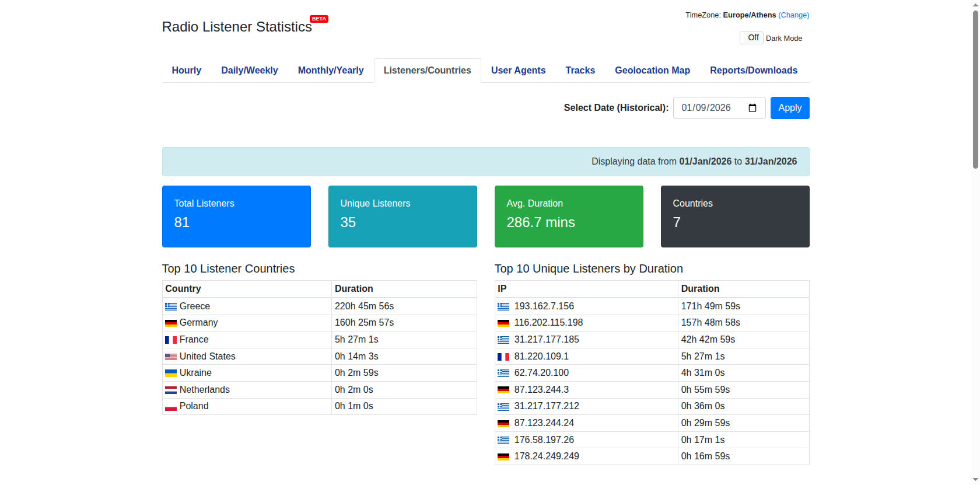980x485 pixels.
Task: Open the Reports/Downloads tab
Action: pos(753,71)
